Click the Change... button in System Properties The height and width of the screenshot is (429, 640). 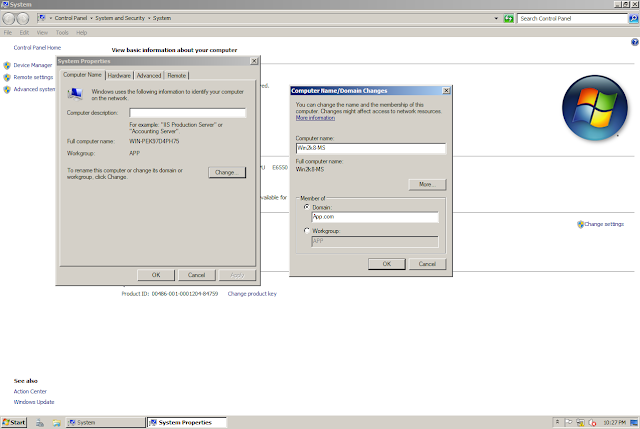[x=227, y=172]
